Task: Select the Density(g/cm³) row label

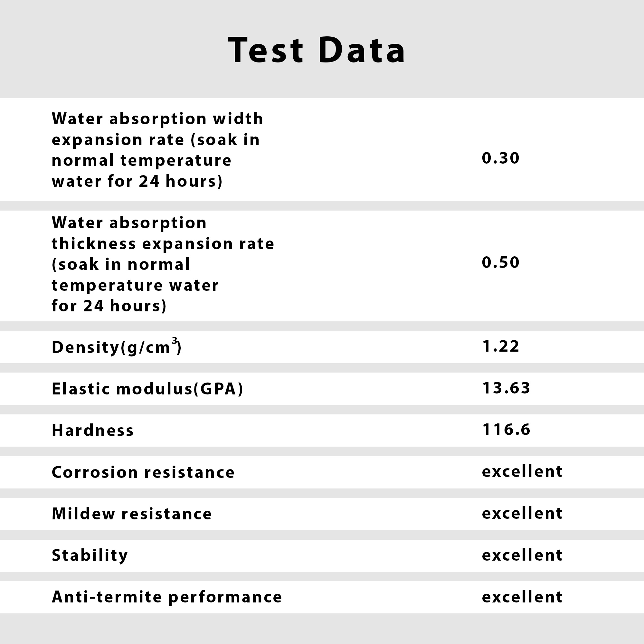Action: 117,347
